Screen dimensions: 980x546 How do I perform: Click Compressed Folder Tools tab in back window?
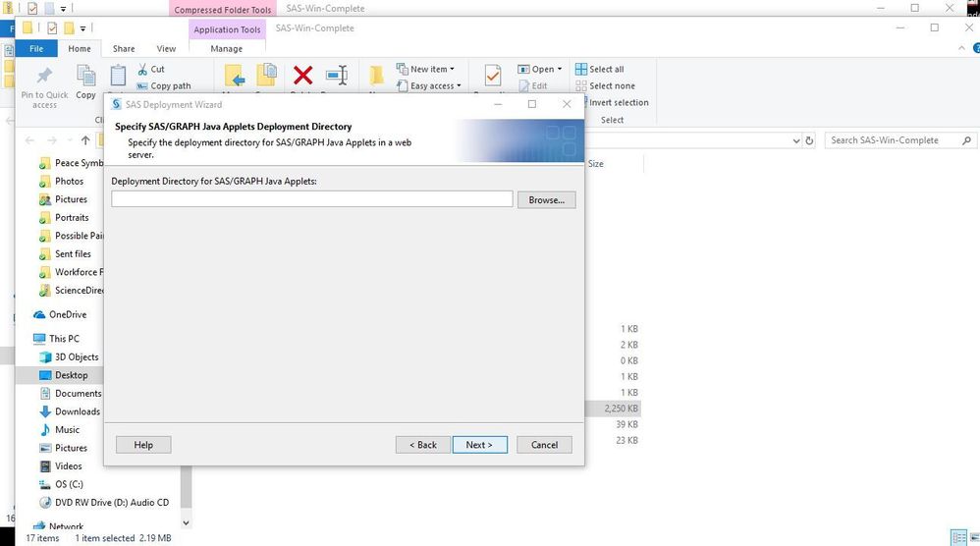tap(223, 10)
